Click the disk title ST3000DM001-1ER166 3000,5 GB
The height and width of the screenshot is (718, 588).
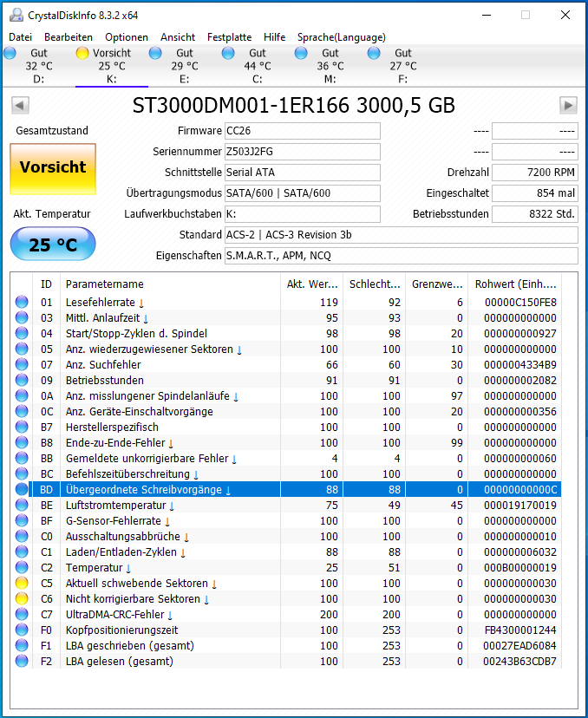(293, 105)
